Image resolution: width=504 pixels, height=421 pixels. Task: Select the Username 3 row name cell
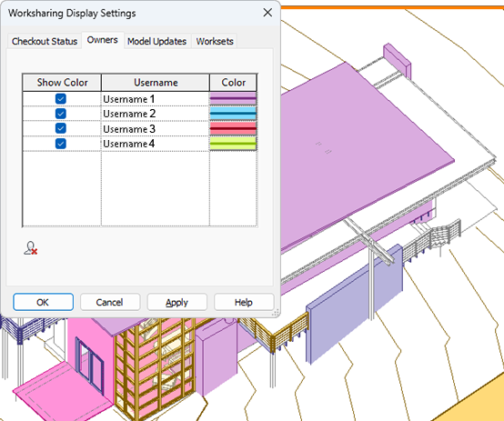(156, 128)
